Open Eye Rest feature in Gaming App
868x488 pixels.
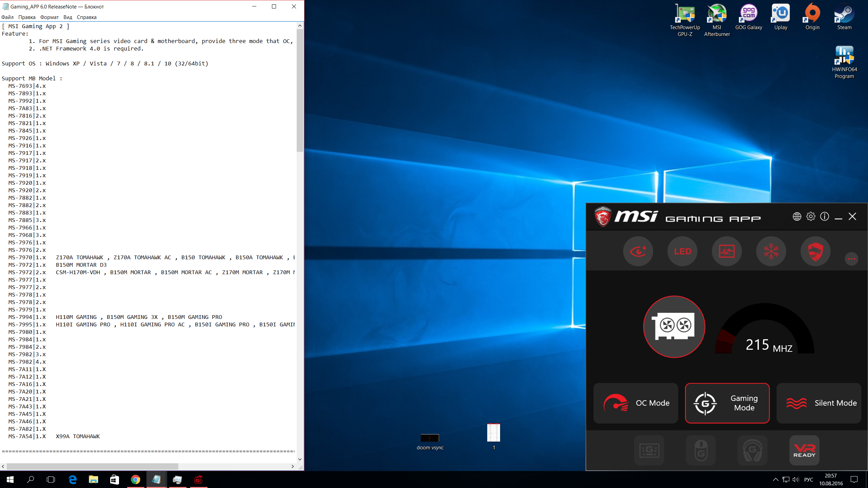[x=638, y=251]
